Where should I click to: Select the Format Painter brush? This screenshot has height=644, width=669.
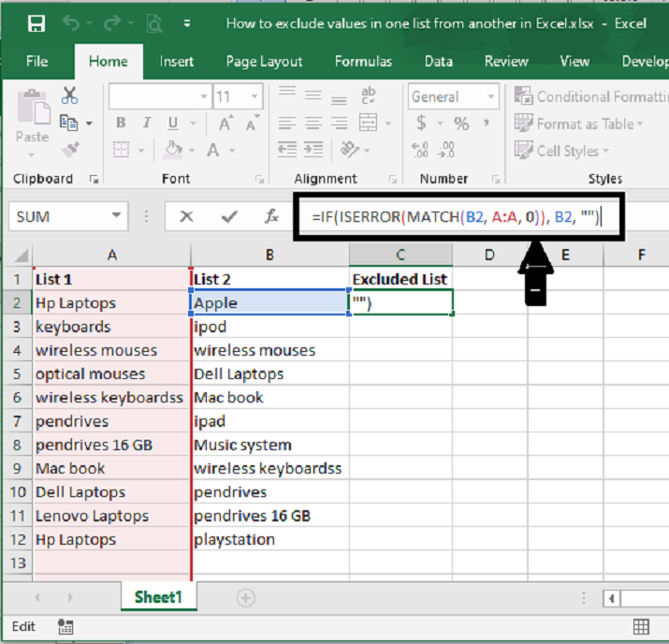coord(70,150)
